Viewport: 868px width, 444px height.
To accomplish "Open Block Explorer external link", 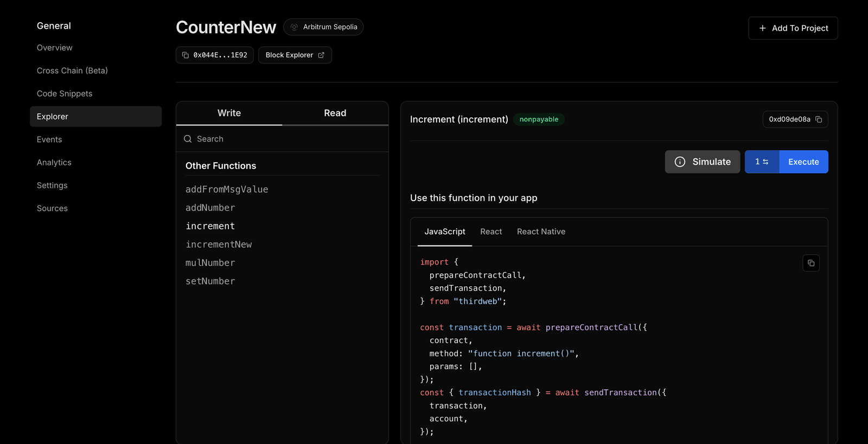I will [295, 55].
